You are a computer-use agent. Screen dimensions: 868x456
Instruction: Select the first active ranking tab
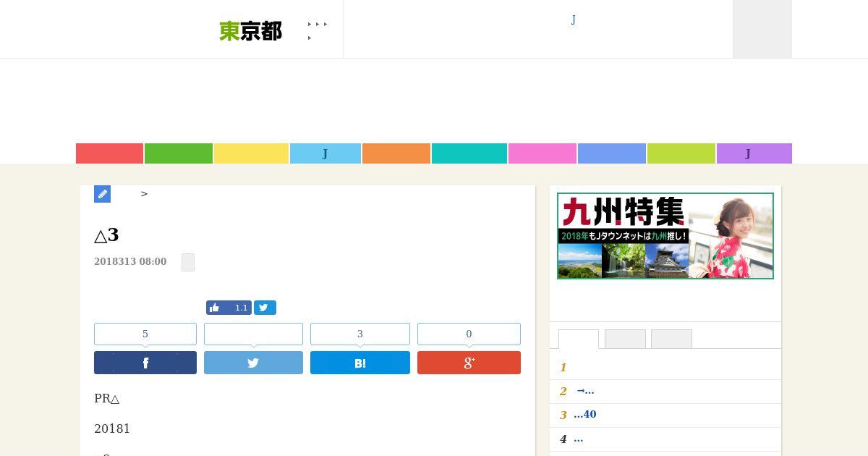coord(579,339)
